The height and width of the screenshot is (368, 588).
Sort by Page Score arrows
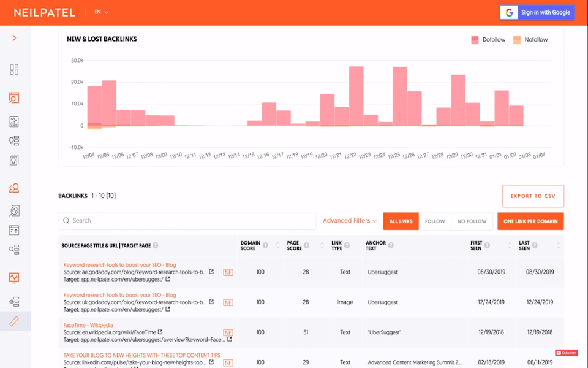point(322,245)
